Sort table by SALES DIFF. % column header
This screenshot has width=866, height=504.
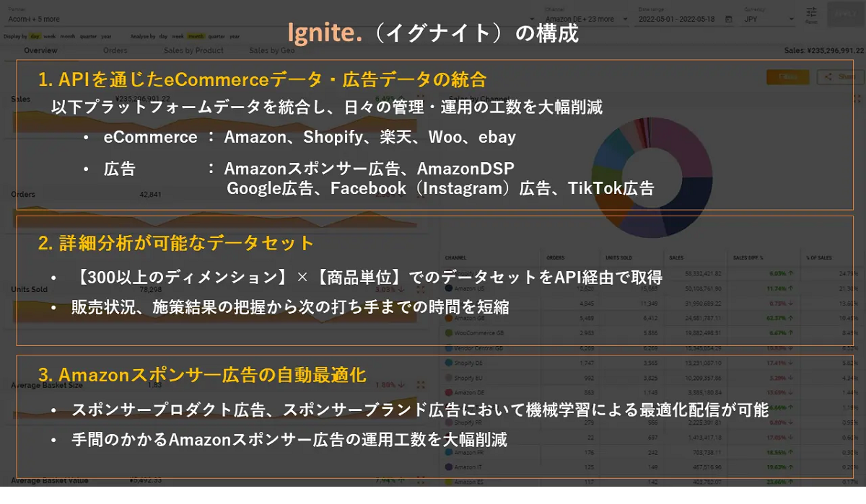pos(749,256)
